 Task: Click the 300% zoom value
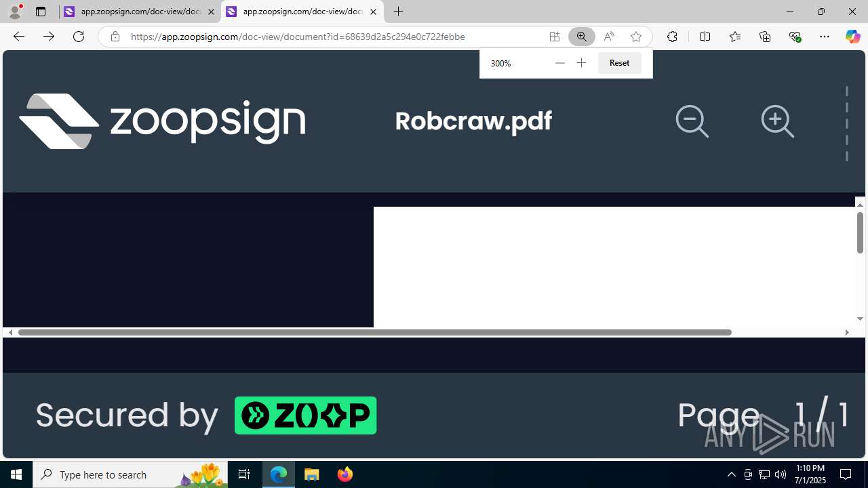pyautogui.click(x=500, y=63)
